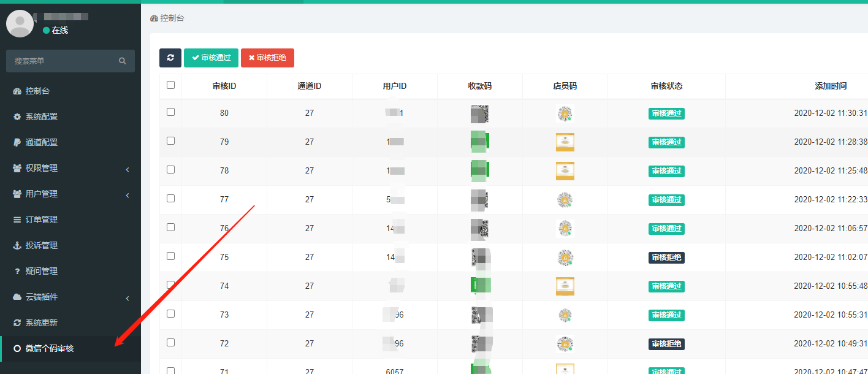Expand the 权限管理 submenu arrow
The height and width of the screenshot is (374, 868).
(x=128, y=169)
